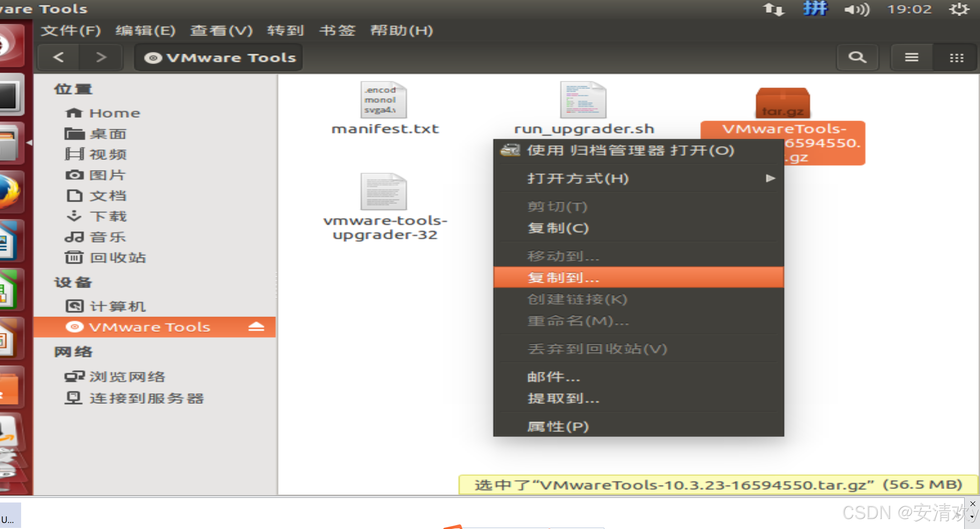Screen dimensions: 980x529
Task: Open the search magnifier icon
Action: (x=857, y=57)
